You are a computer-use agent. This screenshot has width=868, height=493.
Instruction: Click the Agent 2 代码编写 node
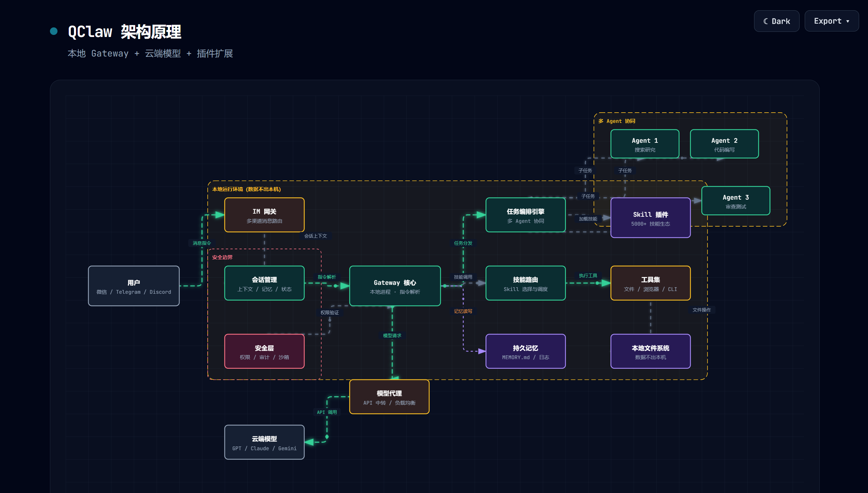coord(724,144)
